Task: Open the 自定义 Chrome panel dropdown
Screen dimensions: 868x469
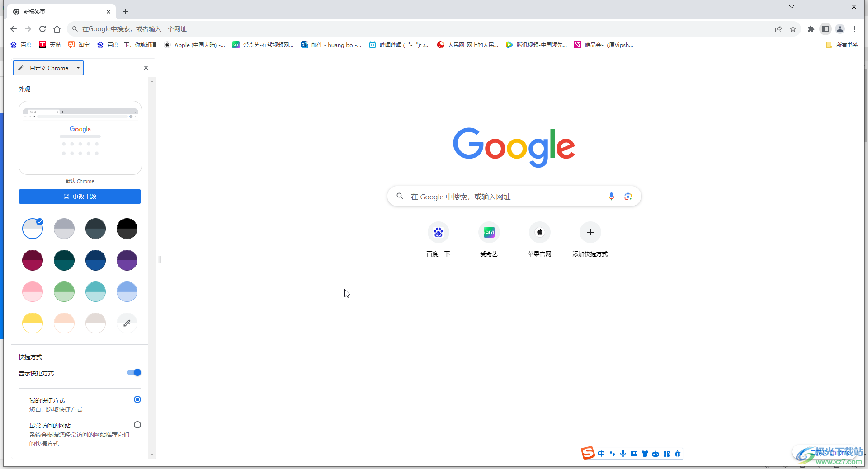Action: 48,68
